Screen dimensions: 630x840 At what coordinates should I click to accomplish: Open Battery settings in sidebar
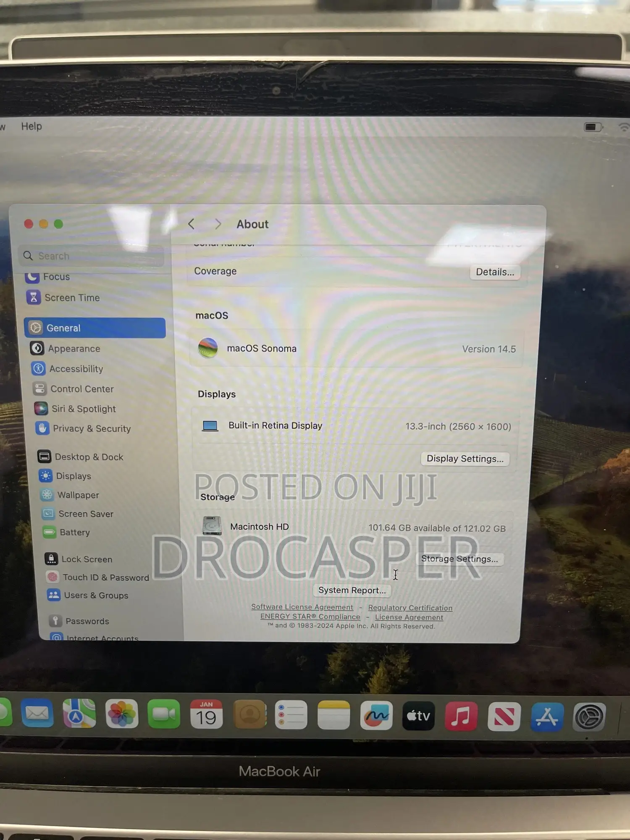[66, 532]
